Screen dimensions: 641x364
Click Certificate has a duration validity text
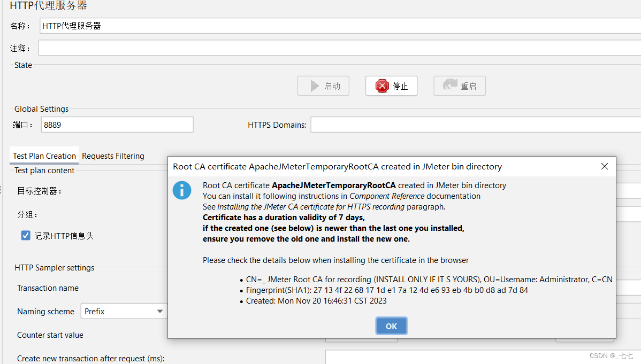[284, 218]
